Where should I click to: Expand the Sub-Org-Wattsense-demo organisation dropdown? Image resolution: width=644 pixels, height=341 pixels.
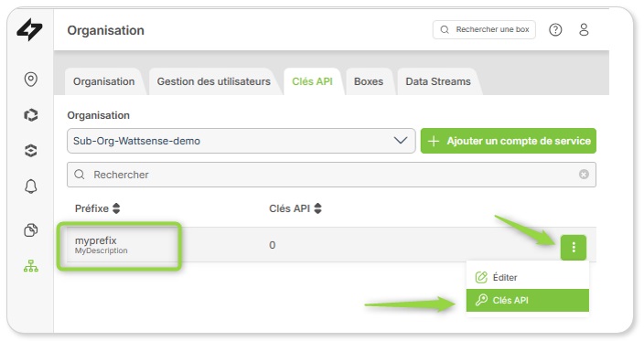point(241,141)
